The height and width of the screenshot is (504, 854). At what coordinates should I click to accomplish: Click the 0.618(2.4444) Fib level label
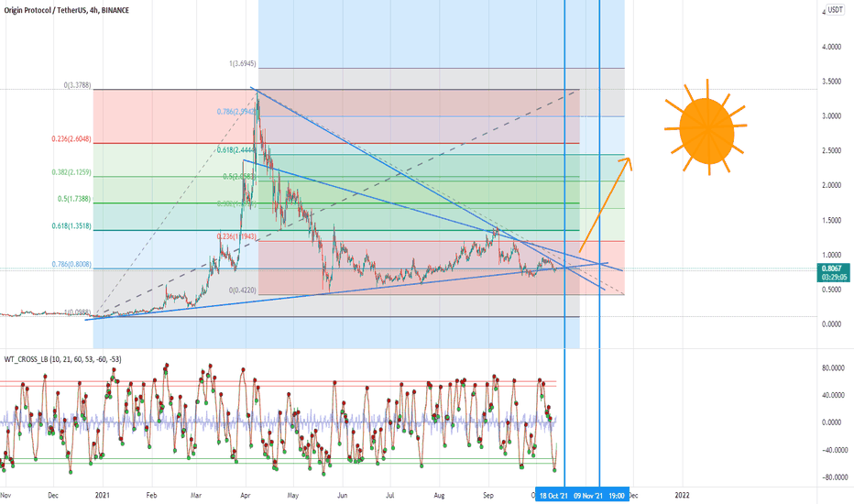click(x=236, y=150)
